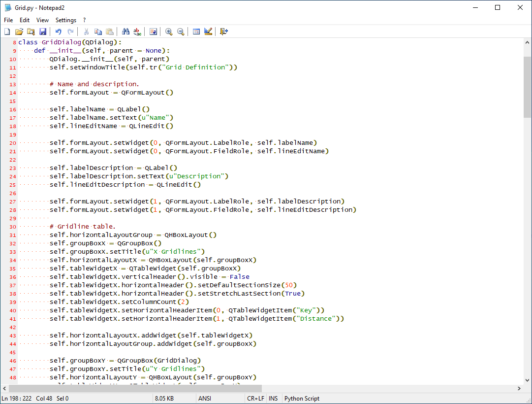Open the Settings menu

coord(66,20)
